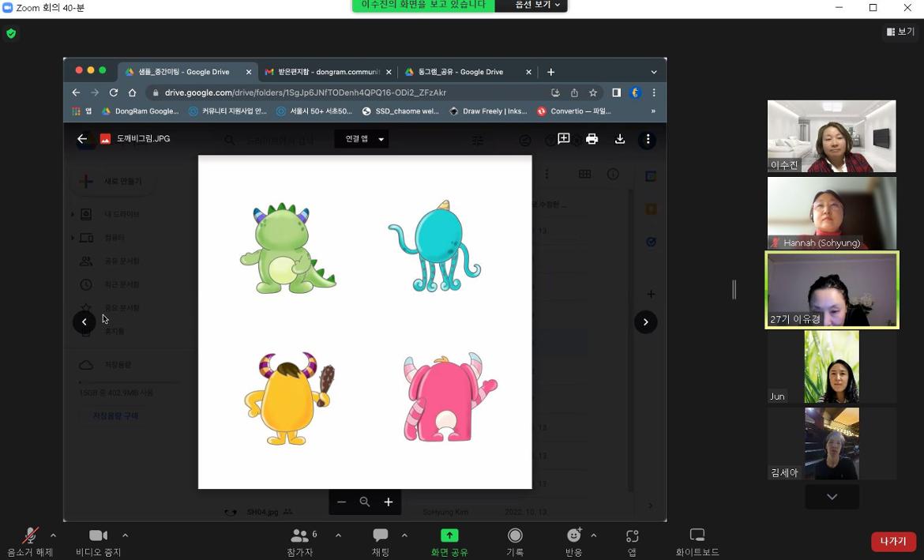This screenshot has height=560, width=924.
Task: Unmute microphone with 음소거 해제 button
Action: coord(30,541)
